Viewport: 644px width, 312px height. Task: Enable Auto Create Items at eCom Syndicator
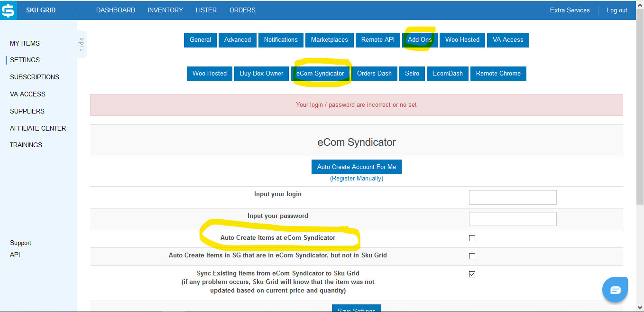pyautogui.click(x=472, y=238)
